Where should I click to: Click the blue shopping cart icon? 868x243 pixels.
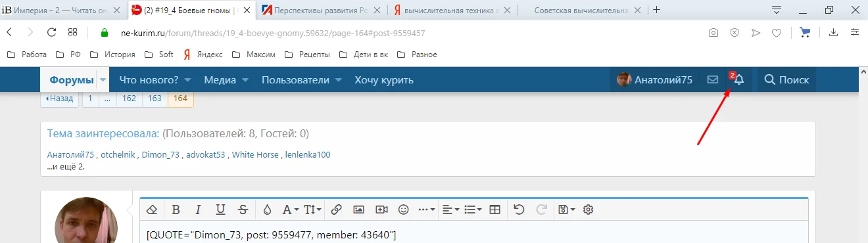[x=804, y=32]
